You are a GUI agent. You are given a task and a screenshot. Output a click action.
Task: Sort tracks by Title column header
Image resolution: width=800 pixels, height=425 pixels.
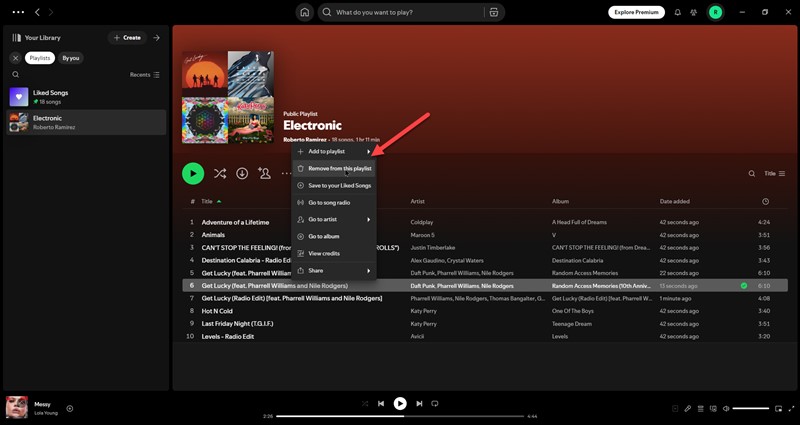207,202
